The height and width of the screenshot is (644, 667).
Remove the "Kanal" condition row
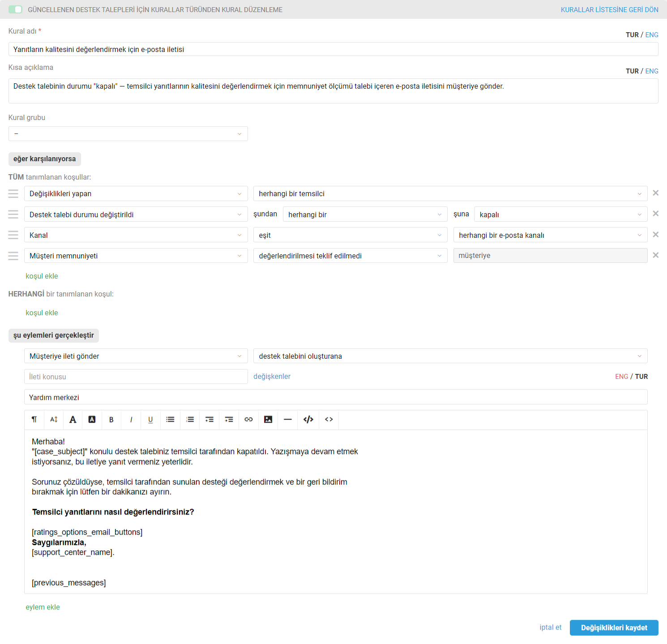[655, 235]
